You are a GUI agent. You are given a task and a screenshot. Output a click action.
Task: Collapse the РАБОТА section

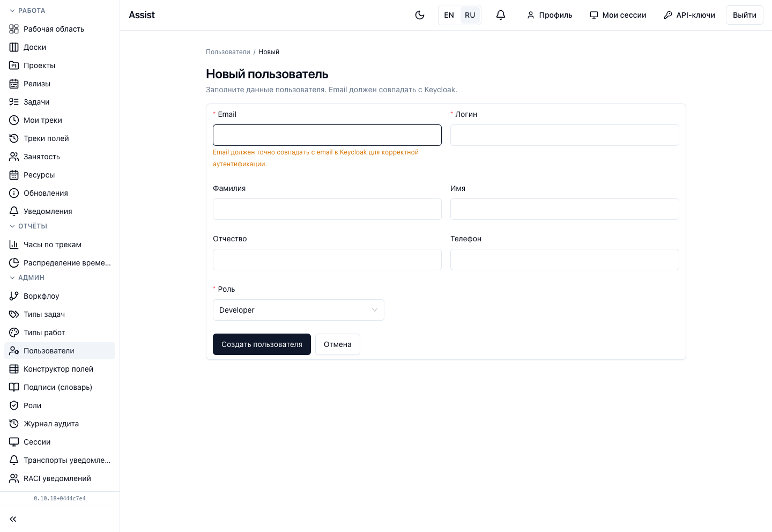coord(27,11)
